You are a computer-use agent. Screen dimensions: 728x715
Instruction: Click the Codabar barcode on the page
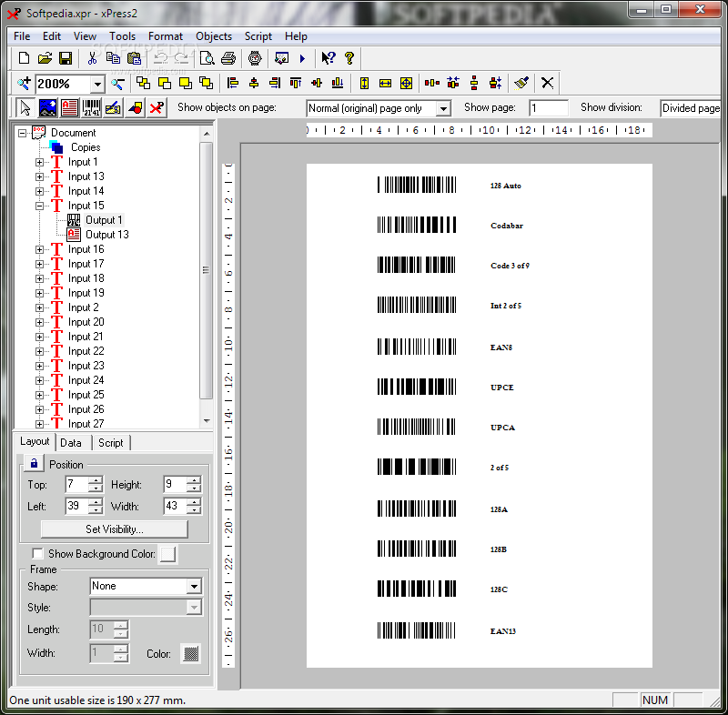[x=417, y=225]
